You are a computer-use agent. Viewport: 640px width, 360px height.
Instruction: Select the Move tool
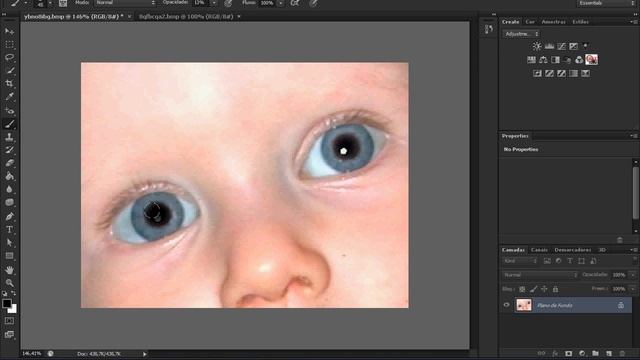[x=9, y=31]
